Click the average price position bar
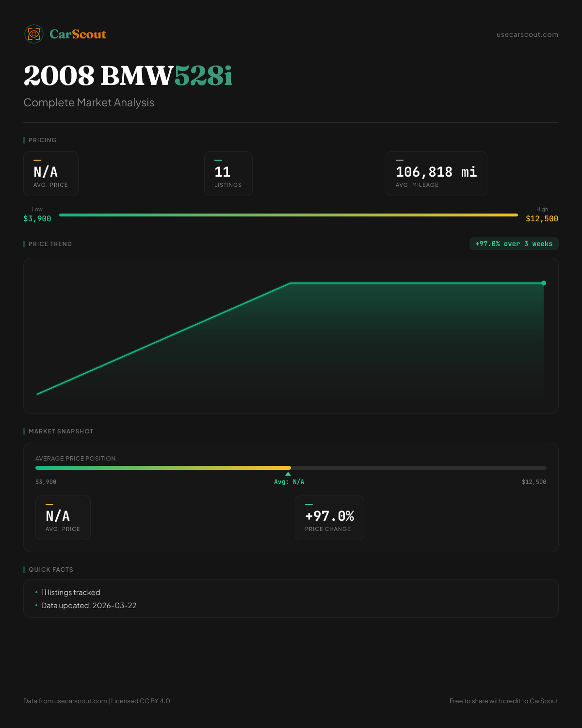The width and height of the screenshot is (582, 728). [291, 468]
